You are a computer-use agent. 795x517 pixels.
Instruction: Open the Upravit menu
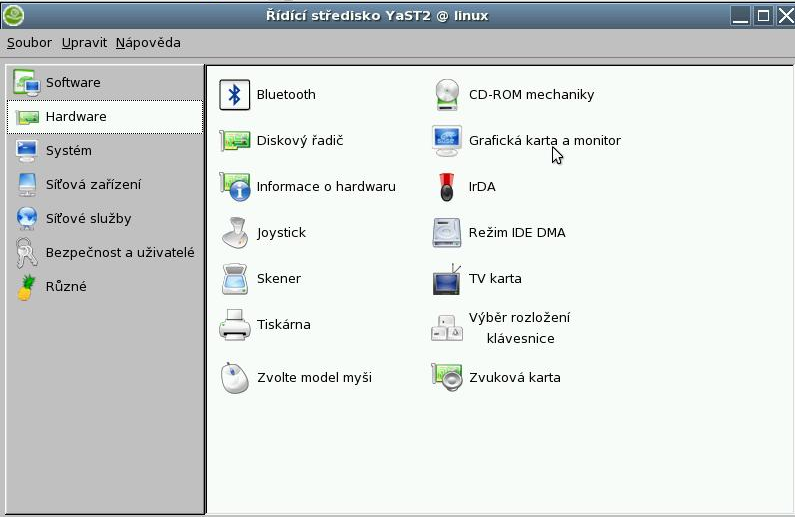coord(84,43)
